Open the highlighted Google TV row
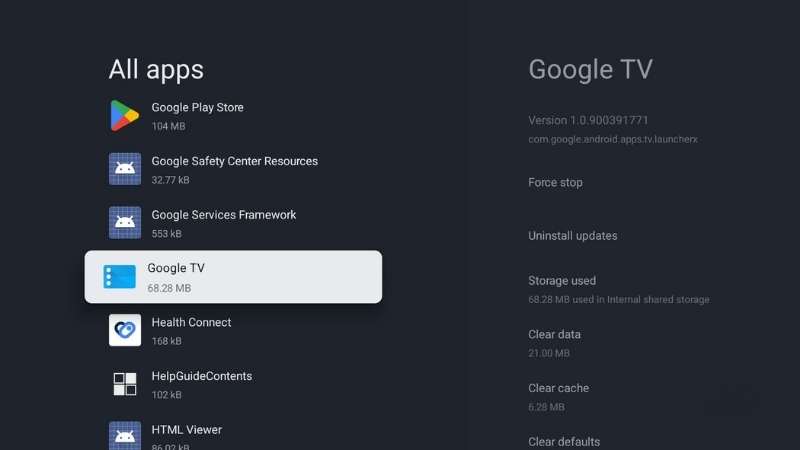This screenshot has width=800, height=450. [232, 277]
